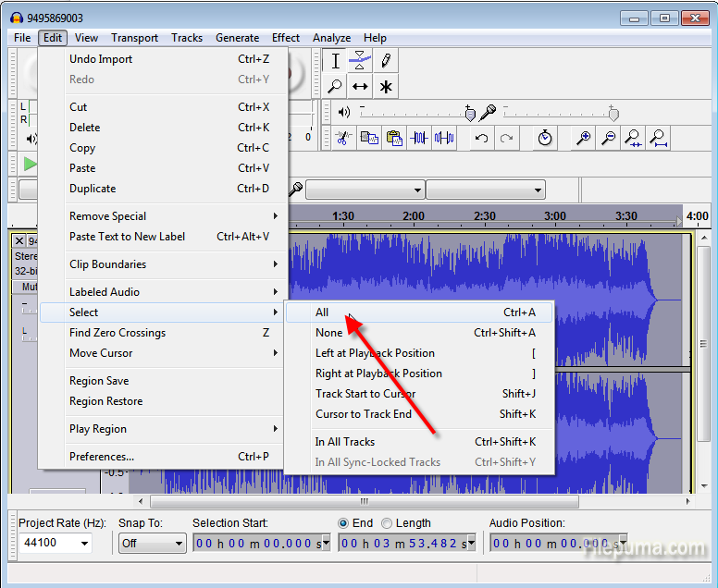Click the Selection Start time field
This screenshot has width=718, height=588.
click(261, 544)
